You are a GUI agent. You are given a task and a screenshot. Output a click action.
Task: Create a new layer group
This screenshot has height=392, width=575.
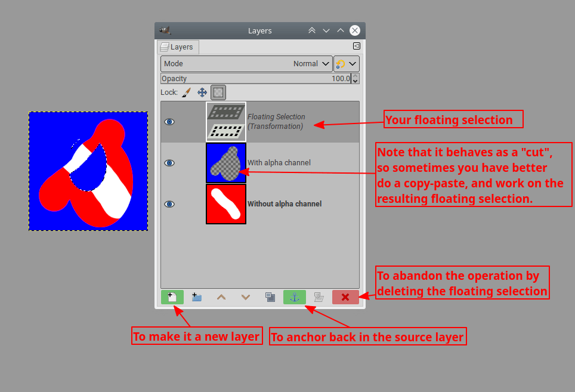pyautogui.click(x=196, y=297)
